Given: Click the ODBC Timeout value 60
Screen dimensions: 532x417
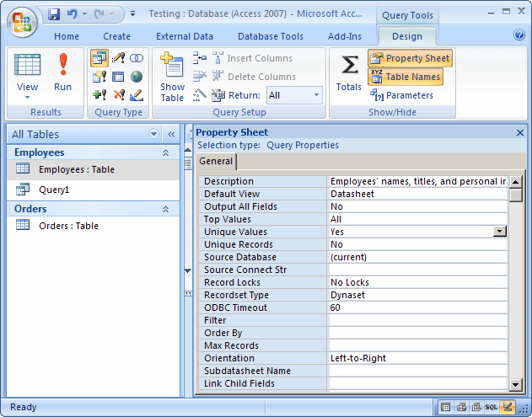Looking at the screenshot, I should [336, 307].
